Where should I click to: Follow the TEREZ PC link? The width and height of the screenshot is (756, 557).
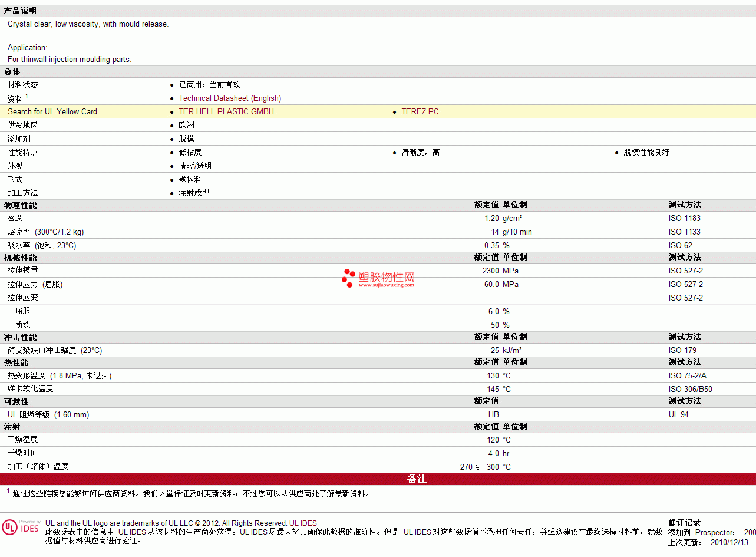[420, 112]
